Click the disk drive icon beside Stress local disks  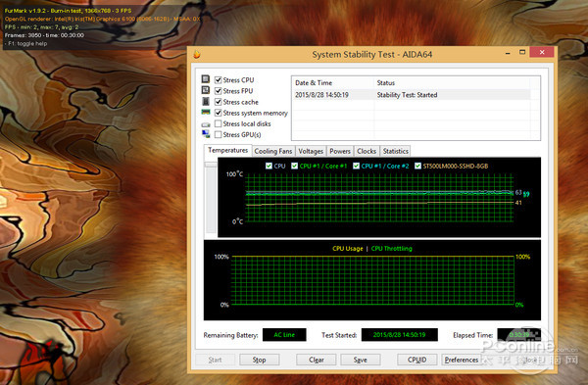tap(206, 124)
